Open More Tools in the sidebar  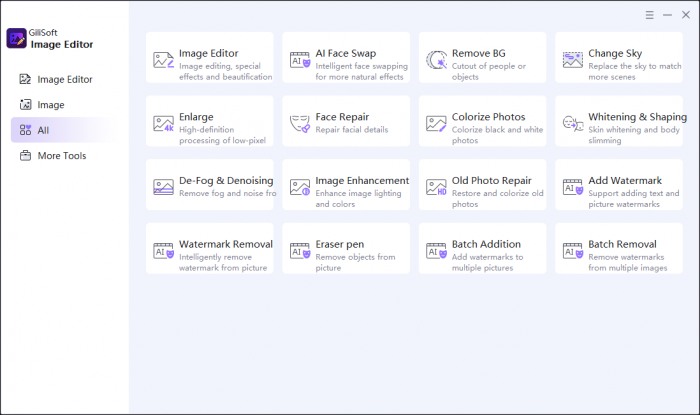click(65, 156)
